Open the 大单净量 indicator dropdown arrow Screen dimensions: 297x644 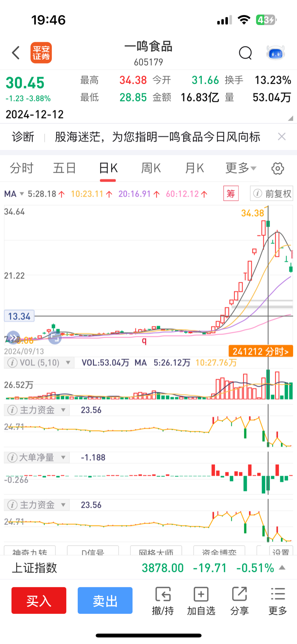click(63, 458)
